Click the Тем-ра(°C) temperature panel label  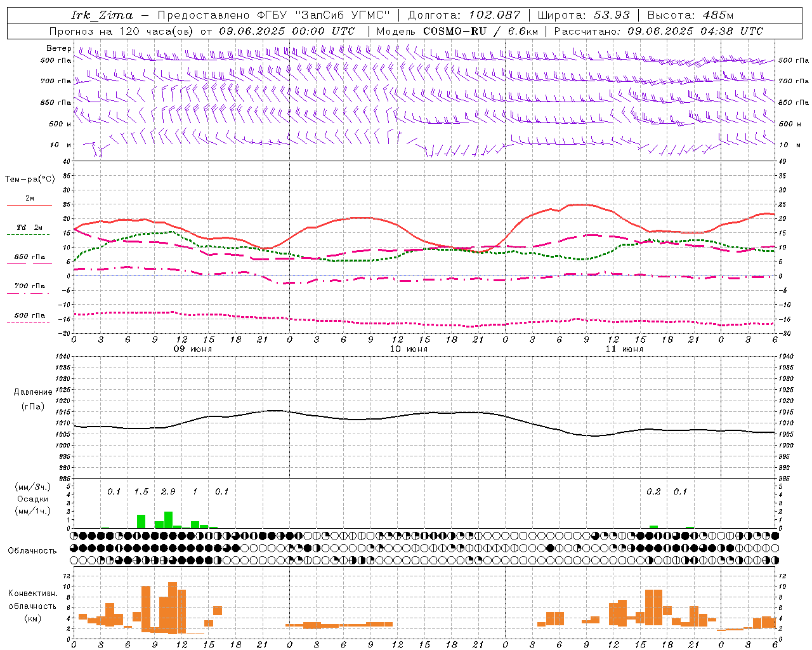click(x=30, y=179)
